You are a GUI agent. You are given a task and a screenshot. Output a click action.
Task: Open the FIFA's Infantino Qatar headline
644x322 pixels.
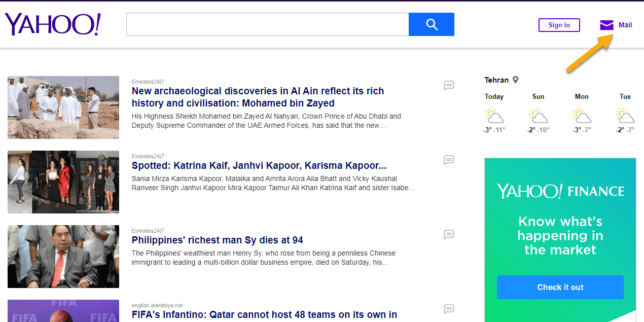[264, 315]
